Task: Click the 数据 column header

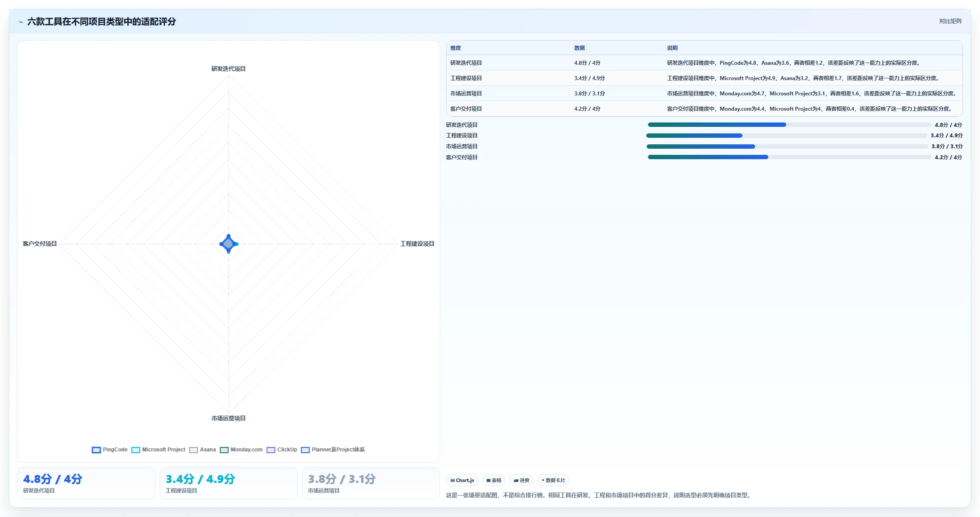Action: 579,48
